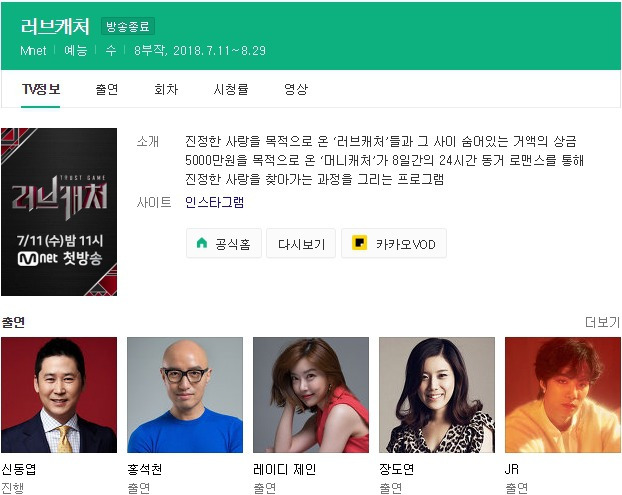Click the 다시보기 button

pyautogui.click(x=301, y=244)
